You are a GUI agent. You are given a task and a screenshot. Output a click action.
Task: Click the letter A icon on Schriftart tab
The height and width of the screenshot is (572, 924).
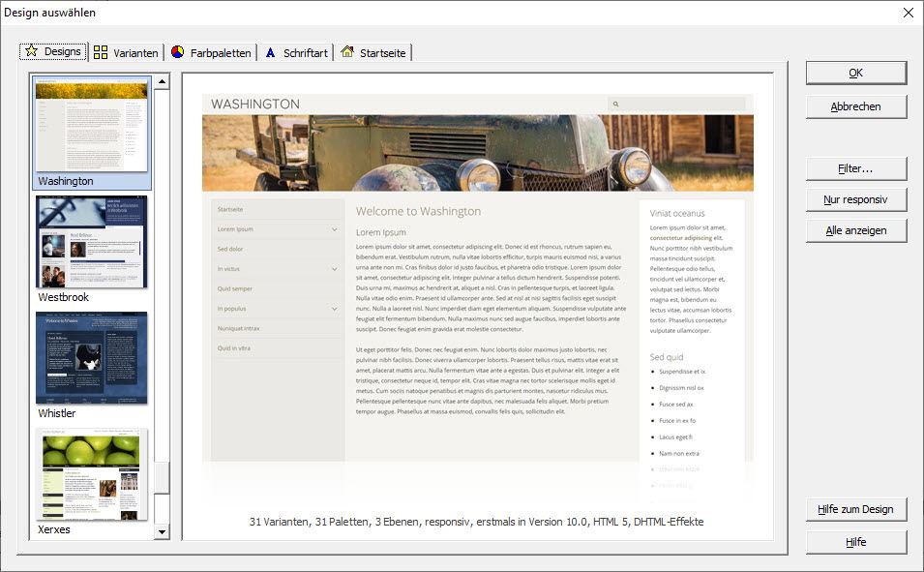coord(271,52)
